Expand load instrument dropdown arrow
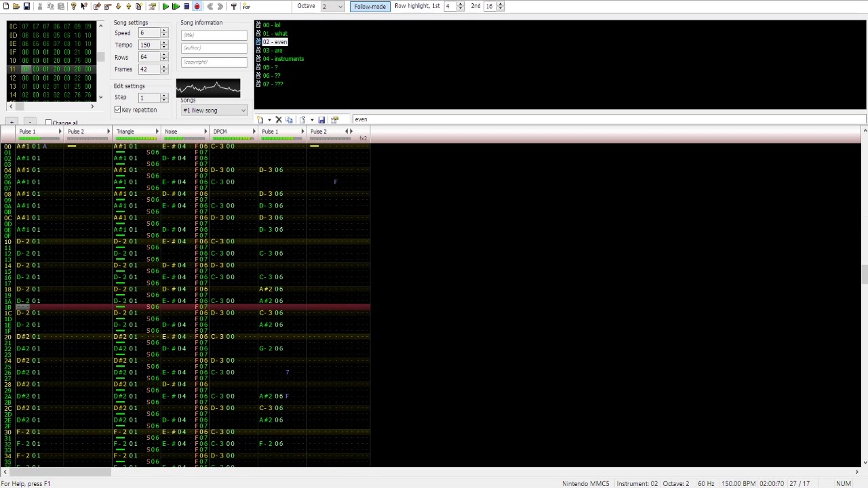 coord(312,120)
